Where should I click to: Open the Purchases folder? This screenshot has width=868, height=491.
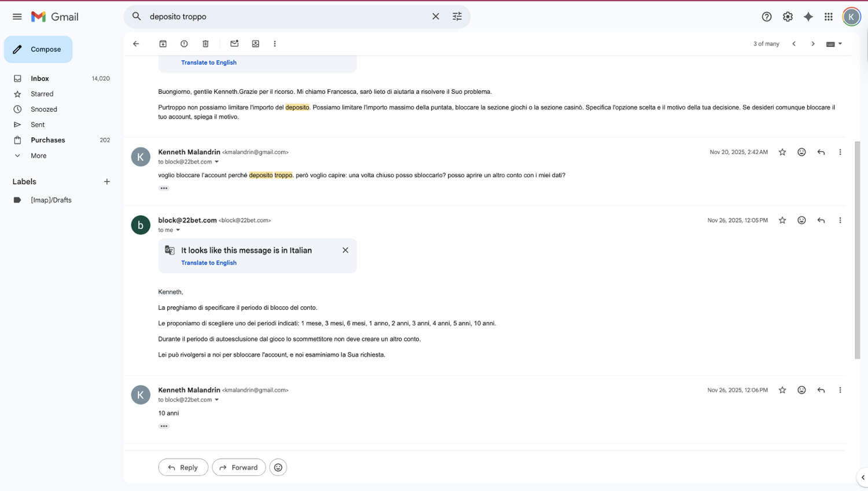(47, 140)
